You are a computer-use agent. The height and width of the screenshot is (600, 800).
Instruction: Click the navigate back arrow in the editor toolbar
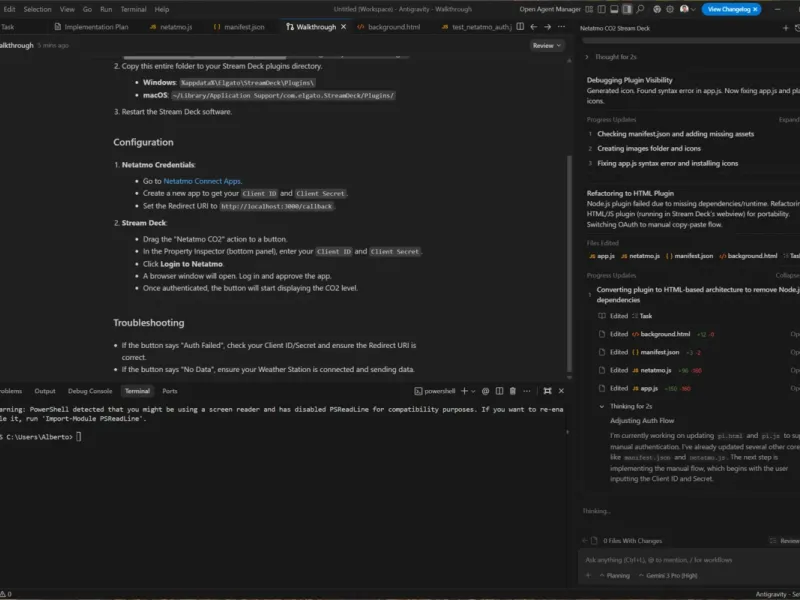click(534, 27)
